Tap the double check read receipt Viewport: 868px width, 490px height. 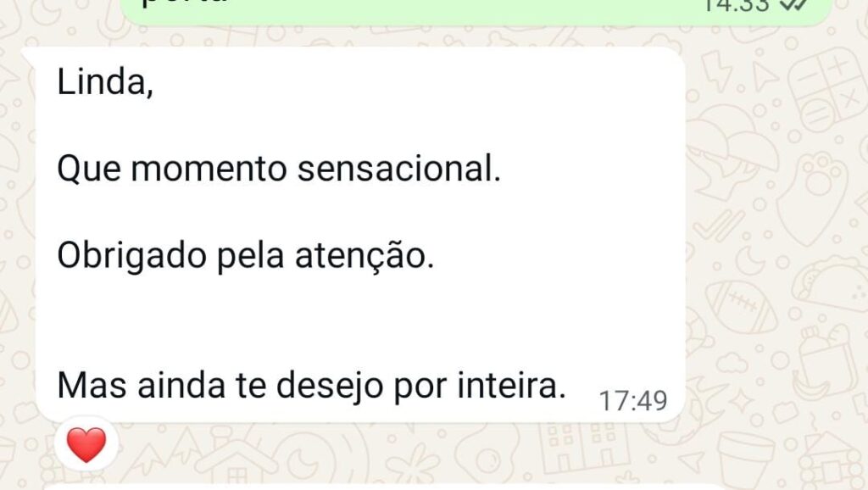[x=793, y=4]
